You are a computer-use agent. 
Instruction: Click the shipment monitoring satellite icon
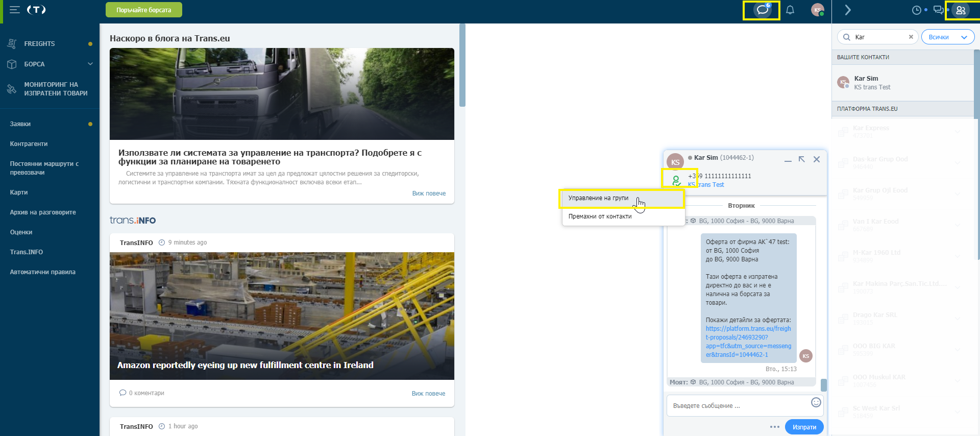pyautogui.click(x=12, y=89)
